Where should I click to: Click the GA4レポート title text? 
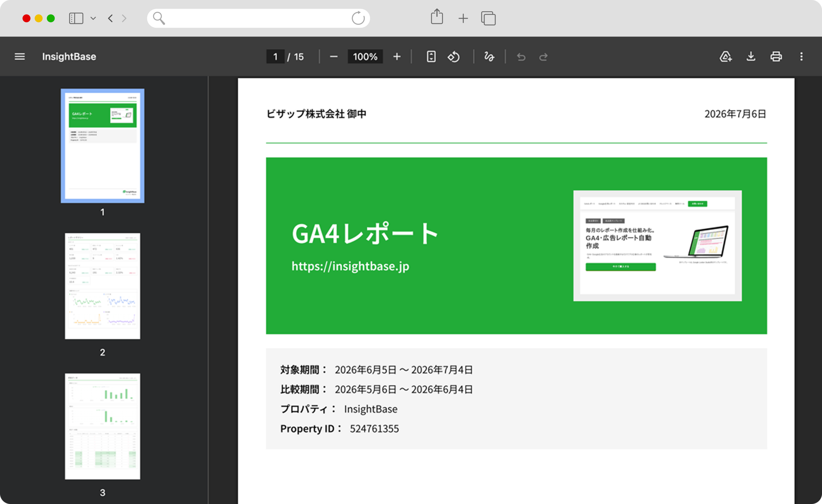(365, 233)
